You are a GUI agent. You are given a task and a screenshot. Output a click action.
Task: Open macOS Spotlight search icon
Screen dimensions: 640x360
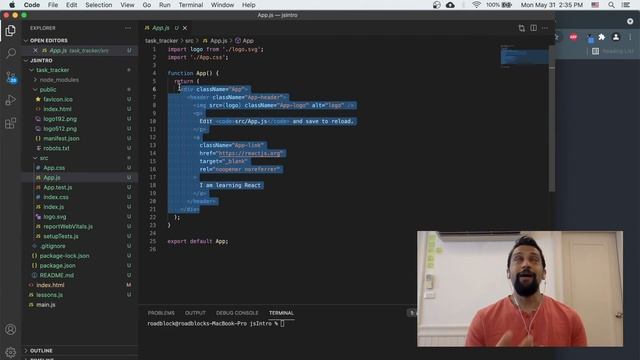pyautogui.click(x=611, y=5)
